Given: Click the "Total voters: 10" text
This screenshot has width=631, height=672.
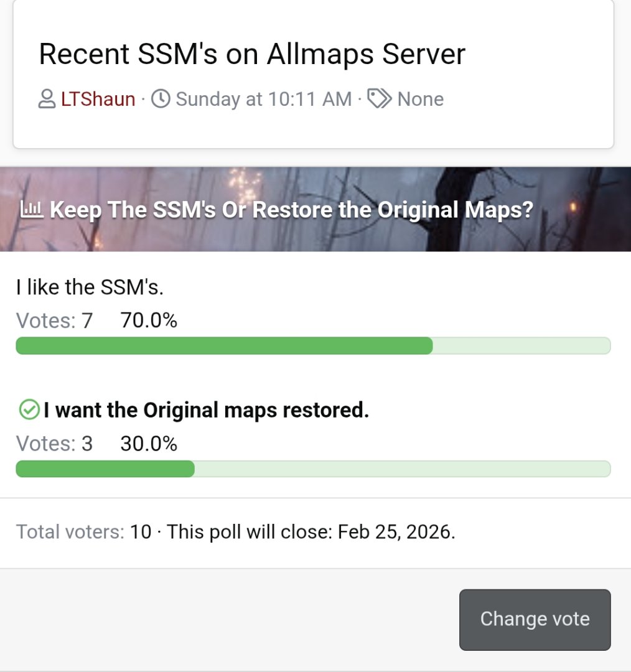Looking at the screenshot, I should coord(83,532).
